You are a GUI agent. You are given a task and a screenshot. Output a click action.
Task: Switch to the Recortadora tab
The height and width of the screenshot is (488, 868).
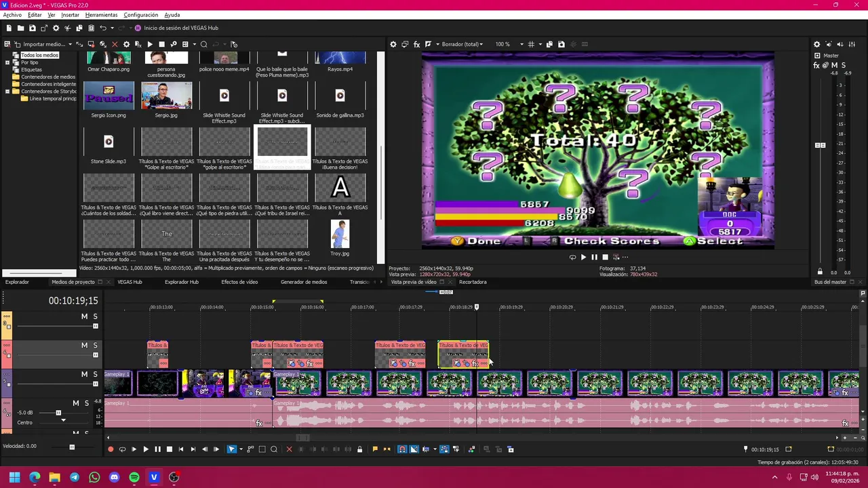(x=473, y=282)
